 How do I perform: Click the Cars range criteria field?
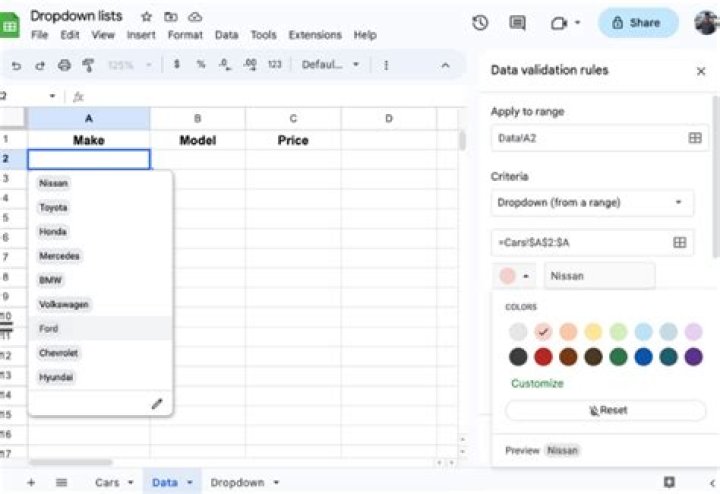[592, 242]
